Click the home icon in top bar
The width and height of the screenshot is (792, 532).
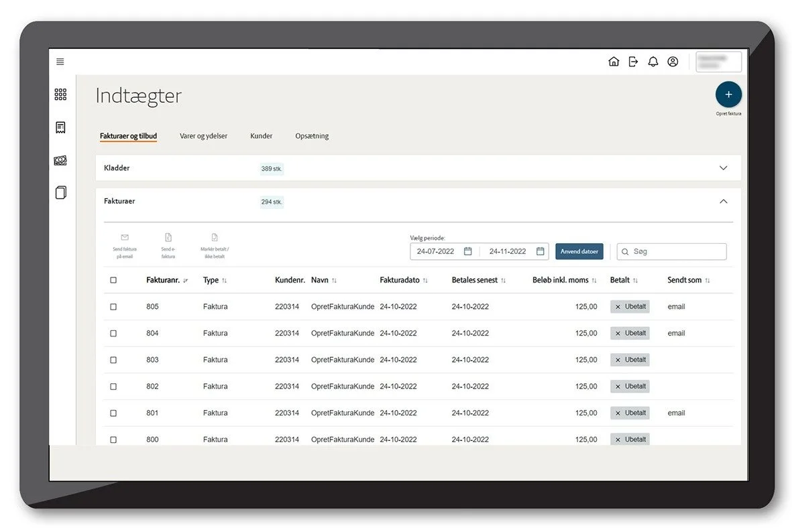[x=614, y=62]
